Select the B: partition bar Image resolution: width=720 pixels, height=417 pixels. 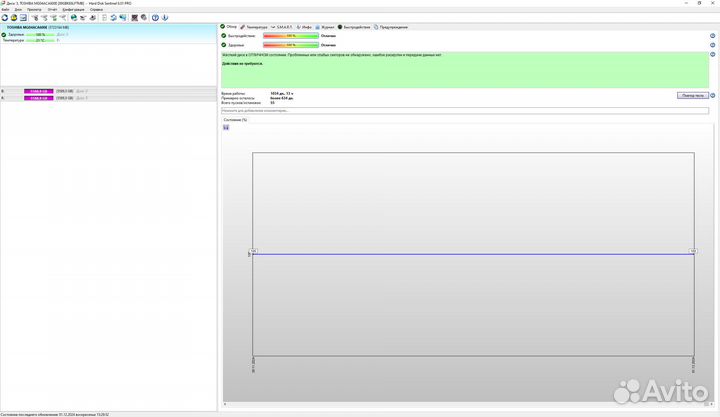click(x=40, y=91)
